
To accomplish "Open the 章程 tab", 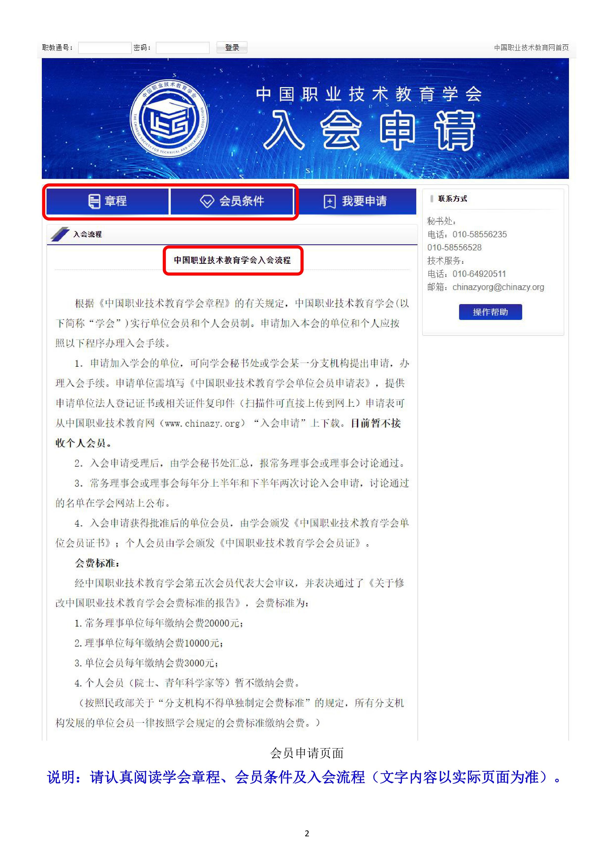I will (x=108, y=201).
